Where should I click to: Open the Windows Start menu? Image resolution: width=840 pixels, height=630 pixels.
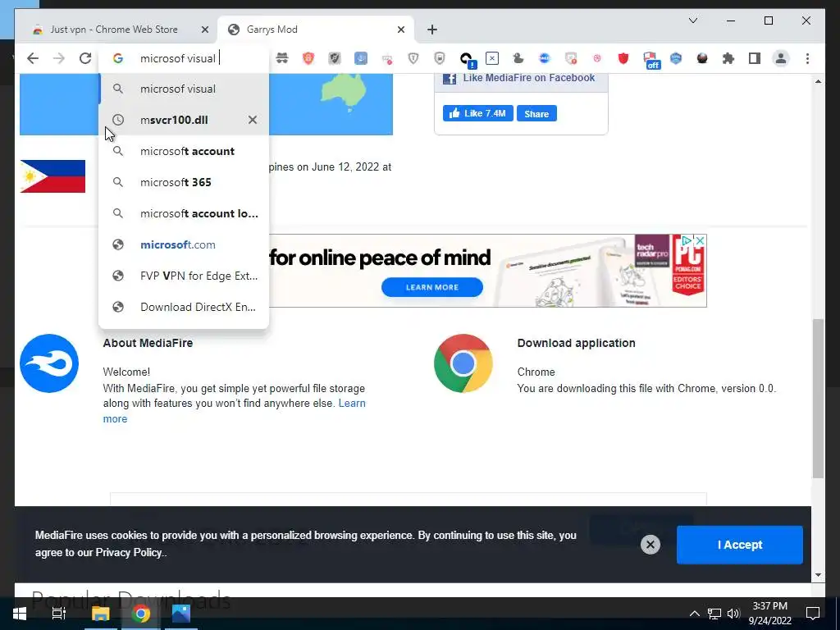pyautogui.click(x=20, y=614)
